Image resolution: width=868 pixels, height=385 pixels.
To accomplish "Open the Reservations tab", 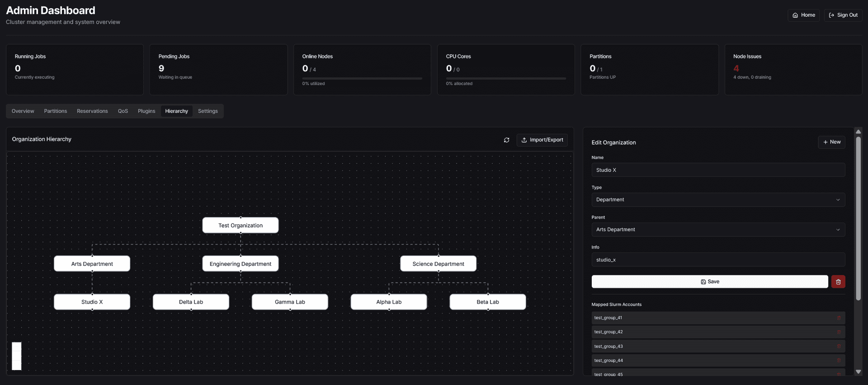I will click(x=92, y=111).
